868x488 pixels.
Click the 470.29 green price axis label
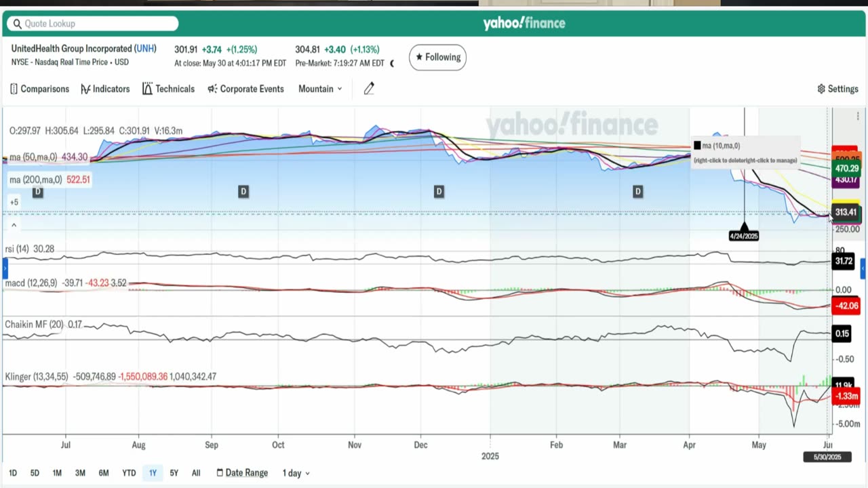847,168
